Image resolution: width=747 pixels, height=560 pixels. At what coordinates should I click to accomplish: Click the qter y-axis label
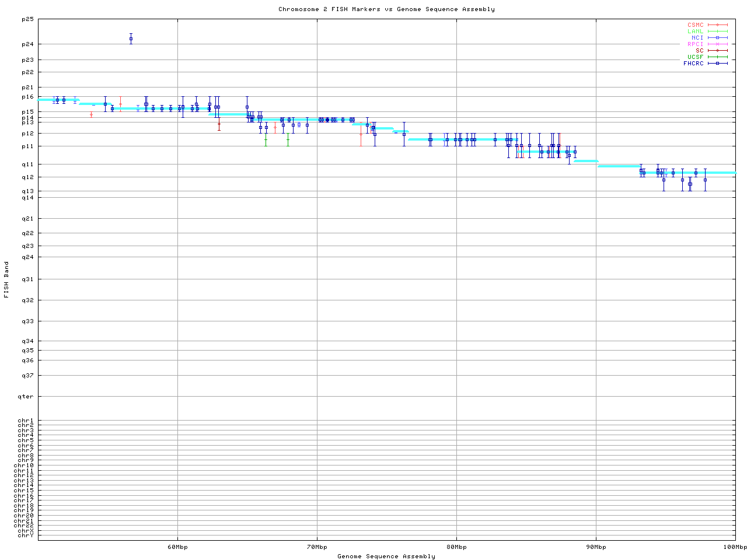26,397
